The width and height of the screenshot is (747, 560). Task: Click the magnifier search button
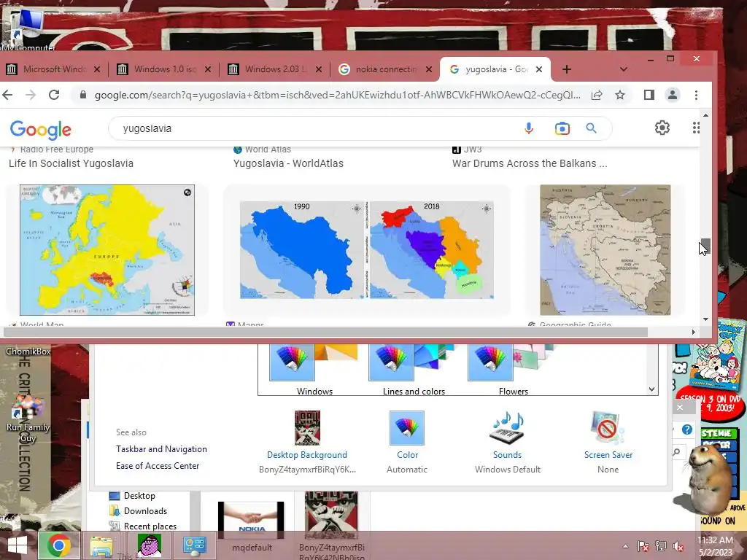pyautogui.click(x=591, y=128)
